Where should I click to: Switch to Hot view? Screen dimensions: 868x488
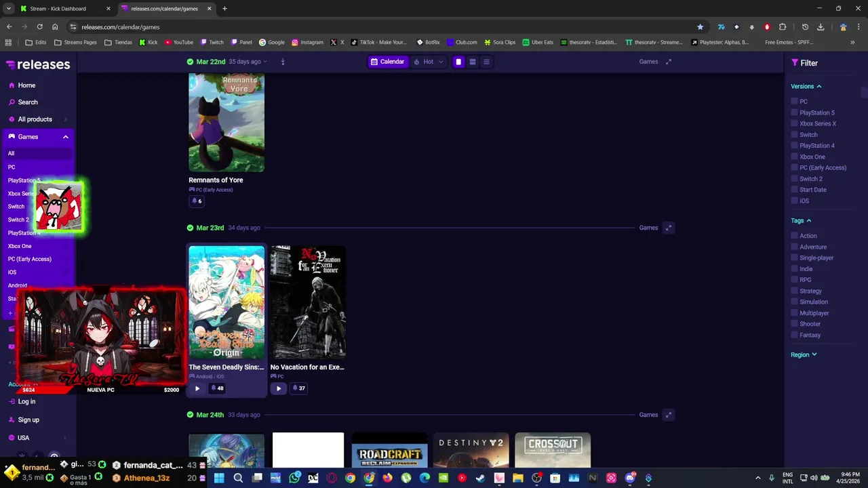[424, 62]
